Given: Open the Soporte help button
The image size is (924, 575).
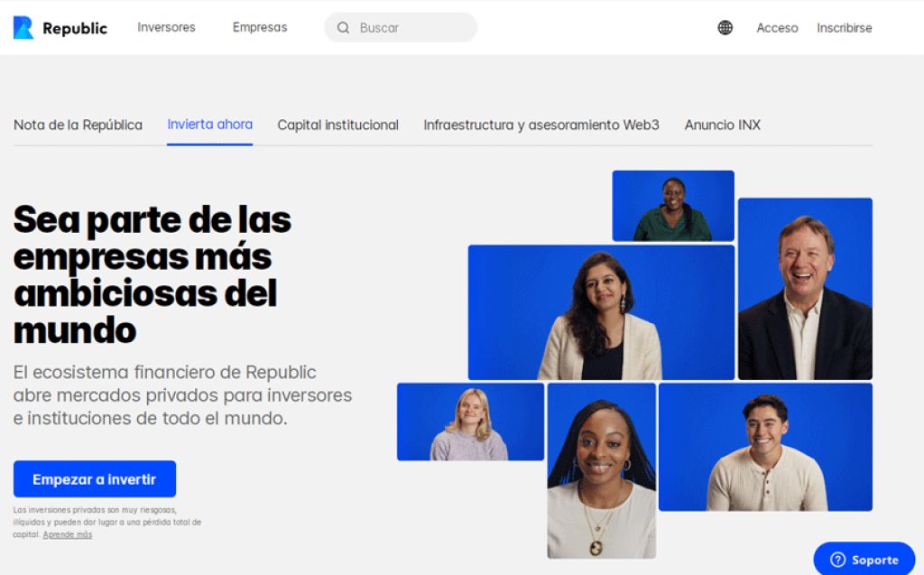Looking at the screenshot, I should click(864, 560).
